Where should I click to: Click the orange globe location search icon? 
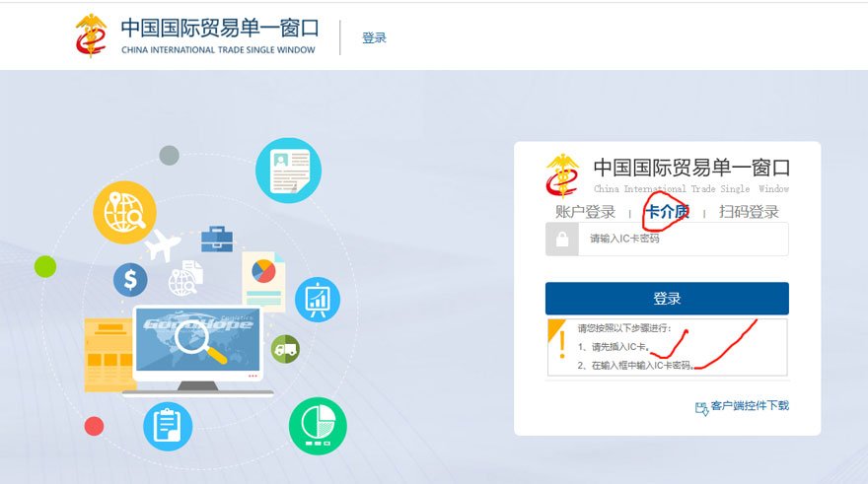124,212
